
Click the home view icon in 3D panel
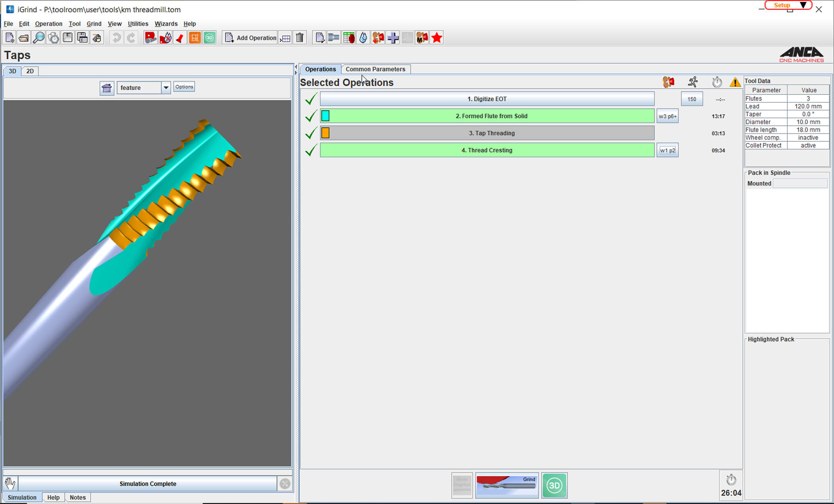click(x=107, y=88)
